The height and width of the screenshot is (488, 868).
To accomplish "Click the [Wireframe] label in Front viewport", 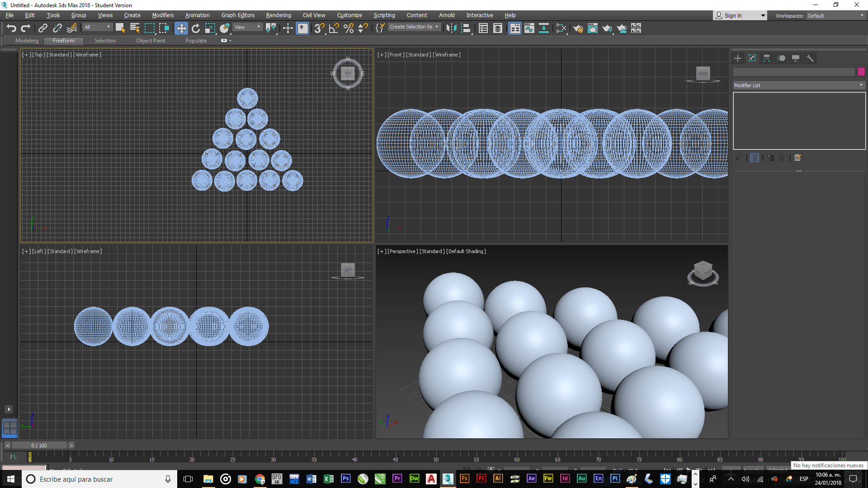I will point(447,55).
